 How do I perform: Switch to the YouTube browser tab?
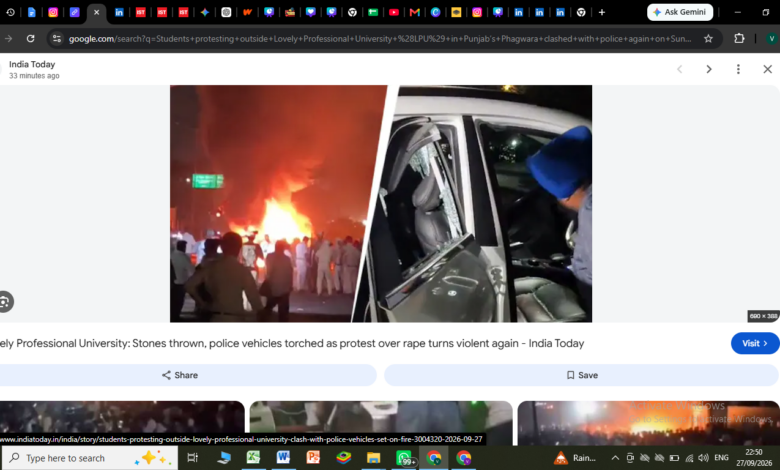point(394,12)
